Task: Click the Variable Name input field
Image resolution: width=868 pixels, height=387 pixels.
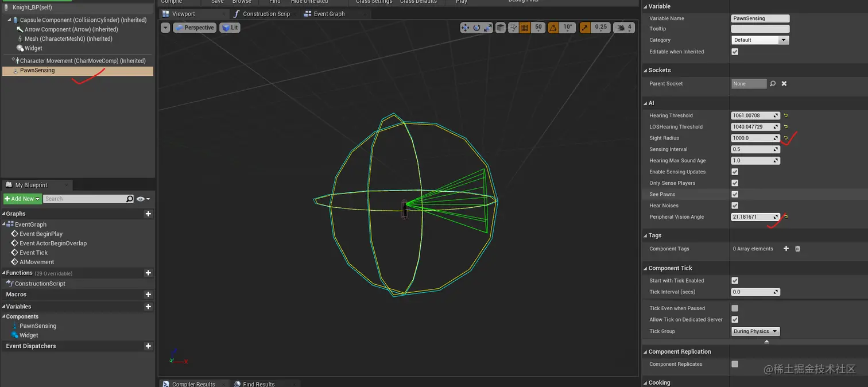Action: tap(760, 18)
